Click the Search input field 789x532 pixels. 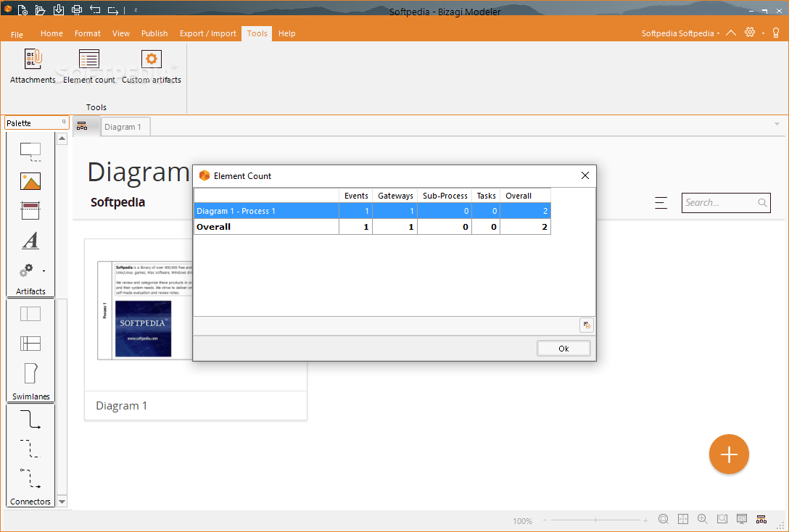tap(726, 203)
